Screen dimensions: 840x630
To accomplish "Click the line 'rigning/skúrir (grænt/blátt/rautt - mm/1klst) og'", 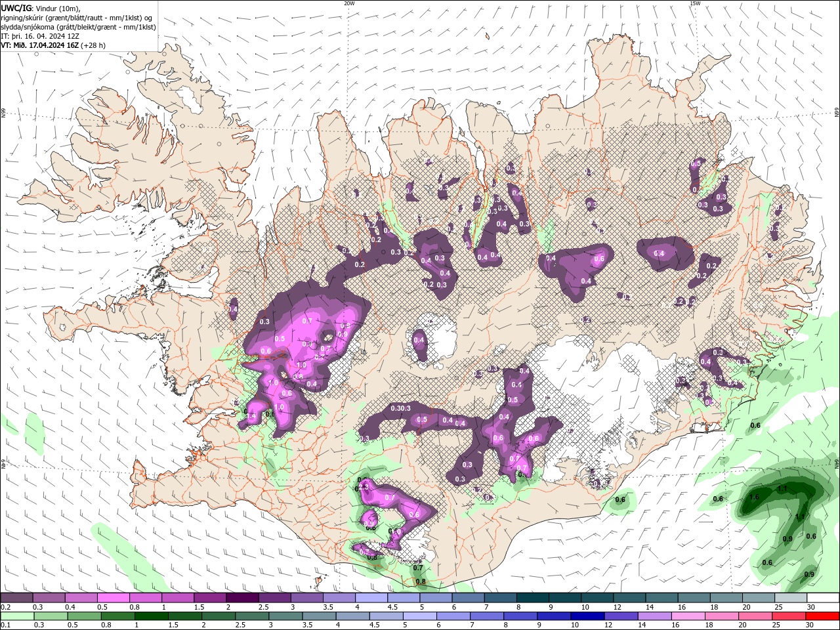I will (77, 18).
